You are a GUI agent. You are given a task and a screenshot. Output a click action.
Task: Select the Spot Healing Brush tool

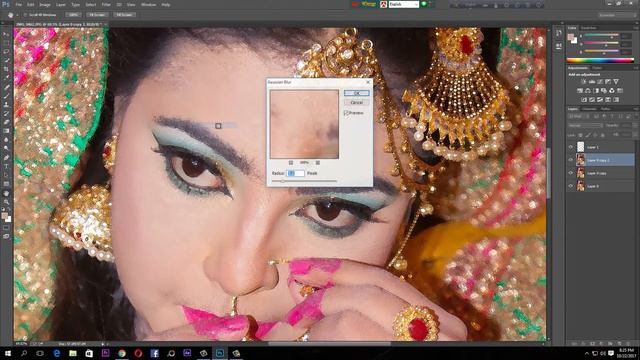6,87
